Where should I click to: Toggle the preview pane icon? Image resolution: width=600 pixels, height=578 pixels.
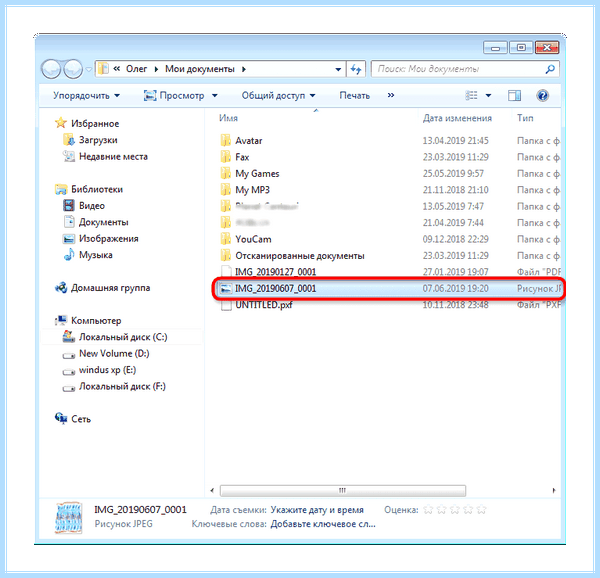coord(514,95)
